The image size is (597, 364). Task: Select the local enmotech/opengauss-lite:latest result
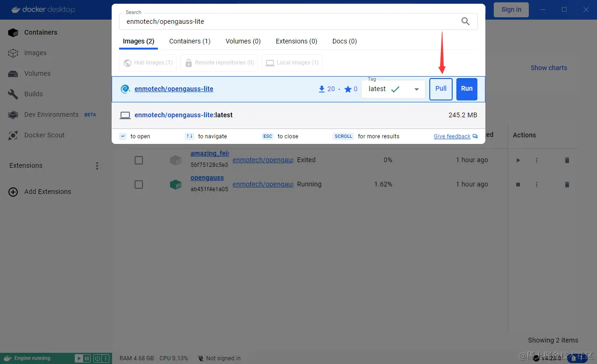(x=298, y=115)
